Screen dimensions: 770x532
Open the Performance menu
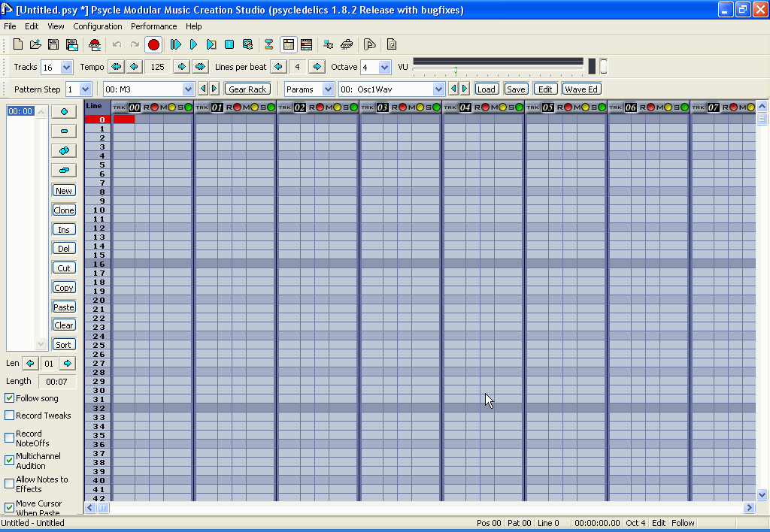pos(153,26)
